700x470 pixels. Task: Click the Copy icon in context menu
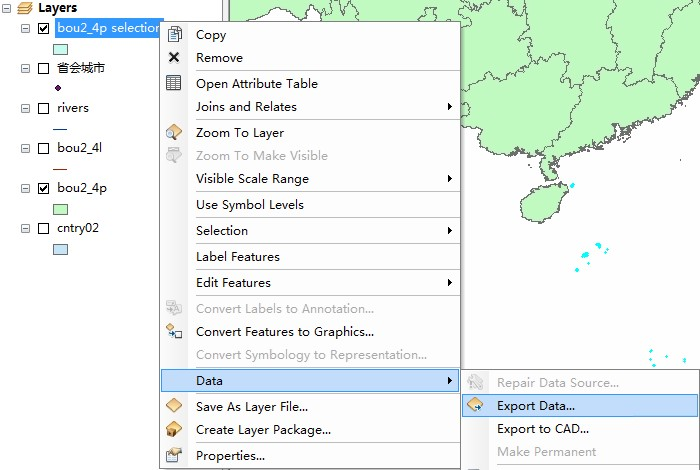174,35
